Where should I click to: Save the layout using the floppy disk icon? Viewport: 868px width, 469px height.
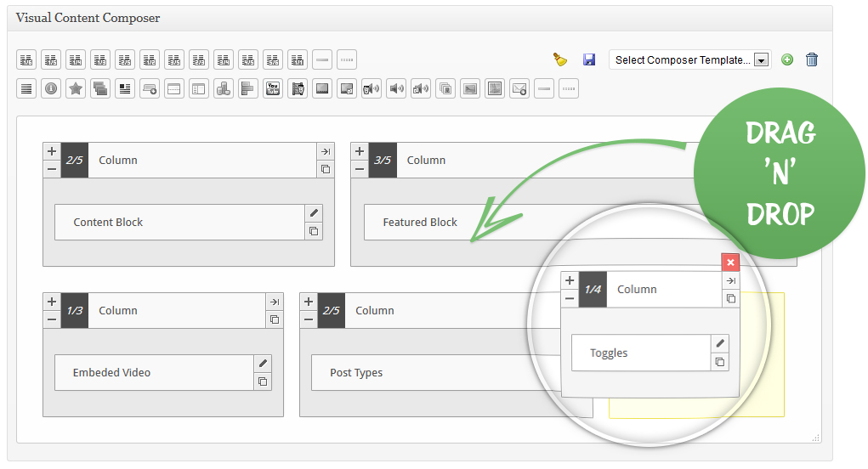tap(588, 59)
